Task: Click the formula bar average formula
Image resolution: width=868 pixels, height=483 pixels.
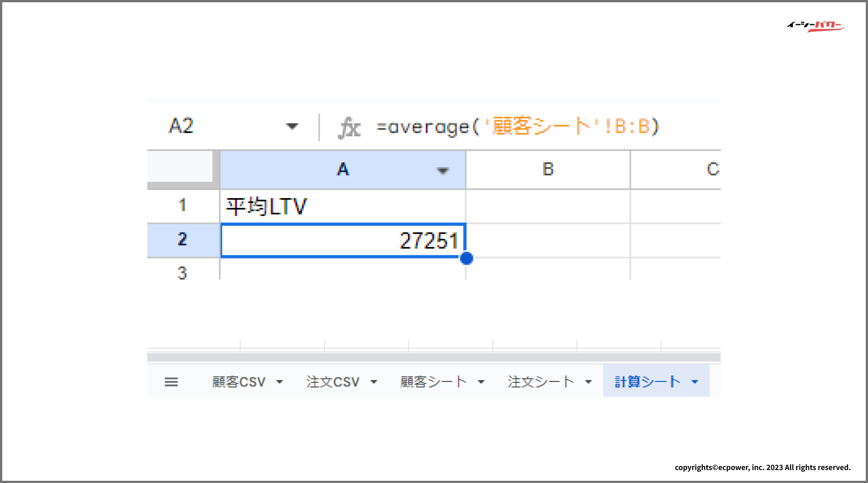Action: pos(517,127)
